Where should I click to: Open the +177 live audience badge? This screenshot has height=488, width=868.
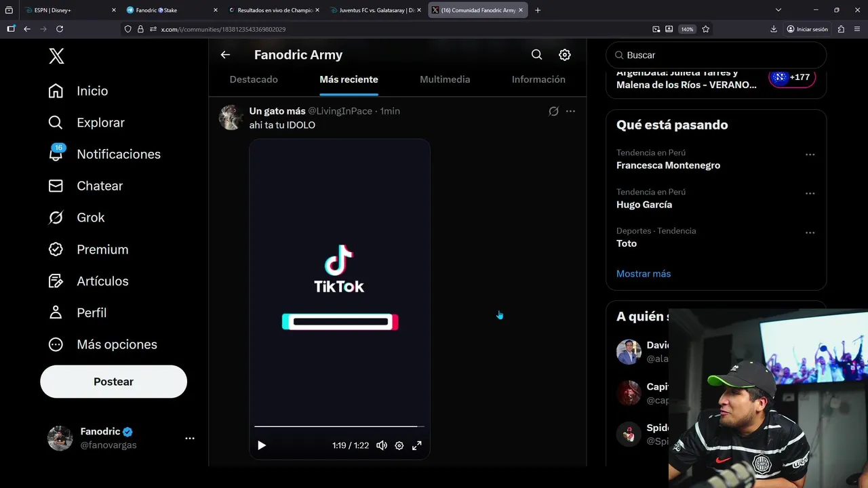coord(792,77)
